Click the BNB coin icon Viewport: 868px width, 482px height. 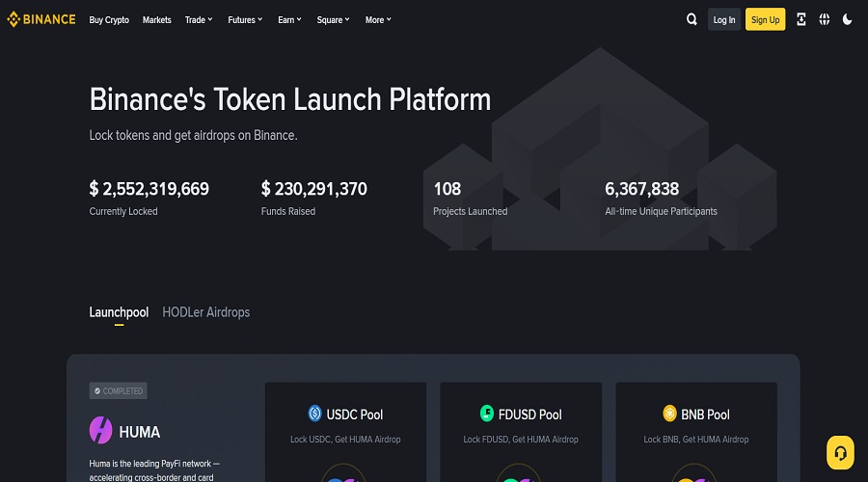[x=670, y=414]
